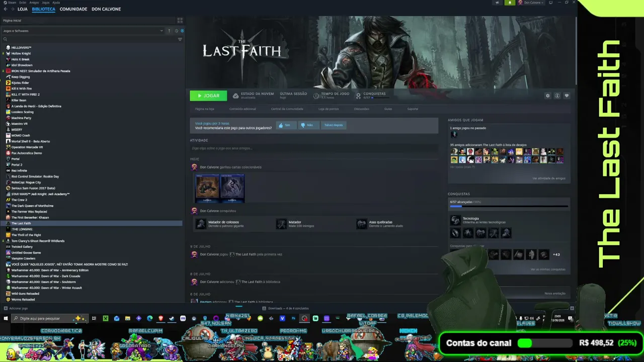Open the Amigos menu

pyautogui.click(x=34, y=3)
